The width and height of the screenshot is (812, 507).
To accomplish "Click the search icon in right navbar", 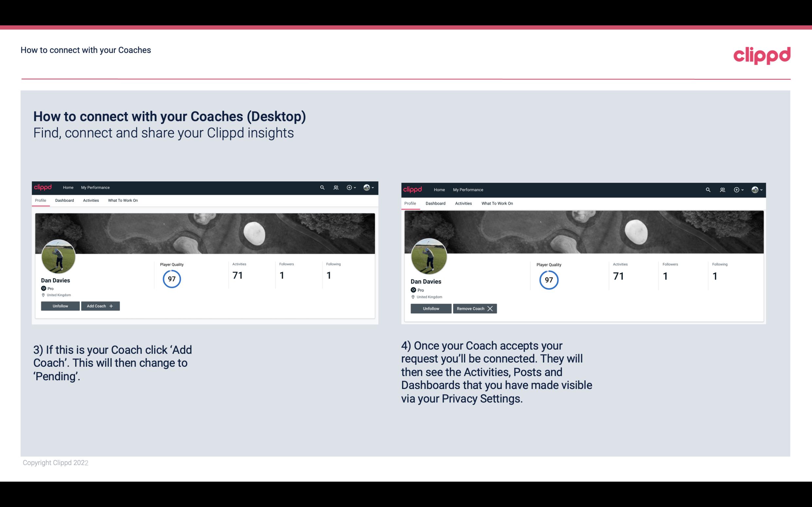I will (x=708, y=189).
